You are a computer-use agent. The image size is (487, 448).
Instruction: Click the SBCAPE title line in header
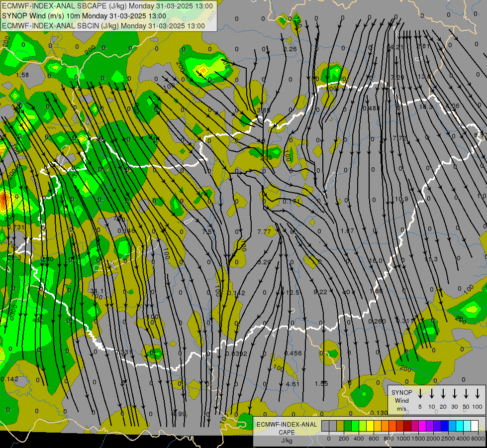pyautogui.click(x=107, y=6)
